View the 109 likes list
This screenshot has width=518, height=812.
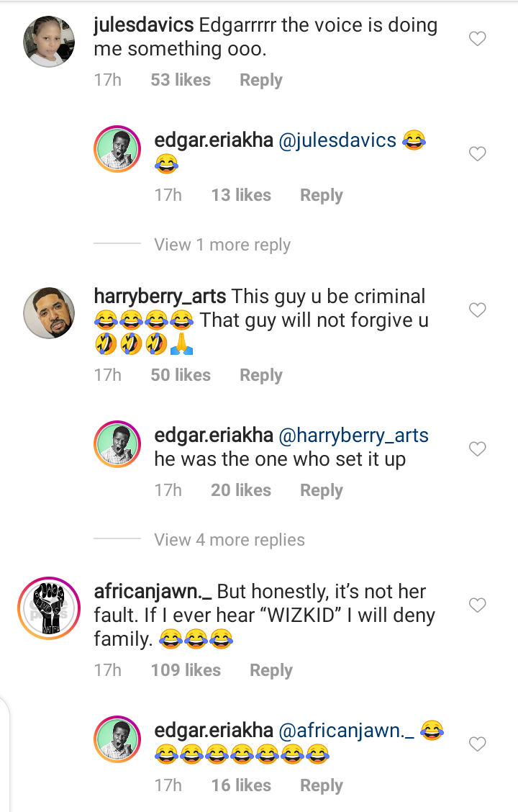[x=186, y=670]
